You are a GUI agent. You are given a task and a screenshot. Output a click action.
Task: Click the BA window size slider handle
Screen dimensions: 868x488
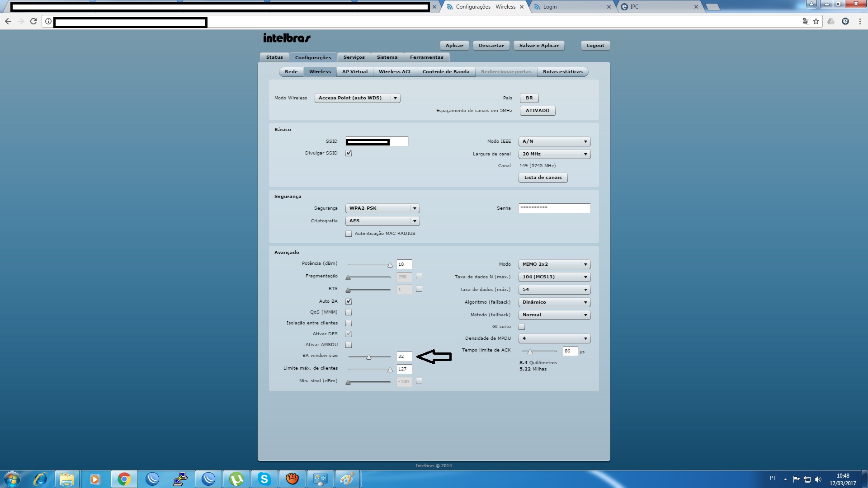pos(369,357)
